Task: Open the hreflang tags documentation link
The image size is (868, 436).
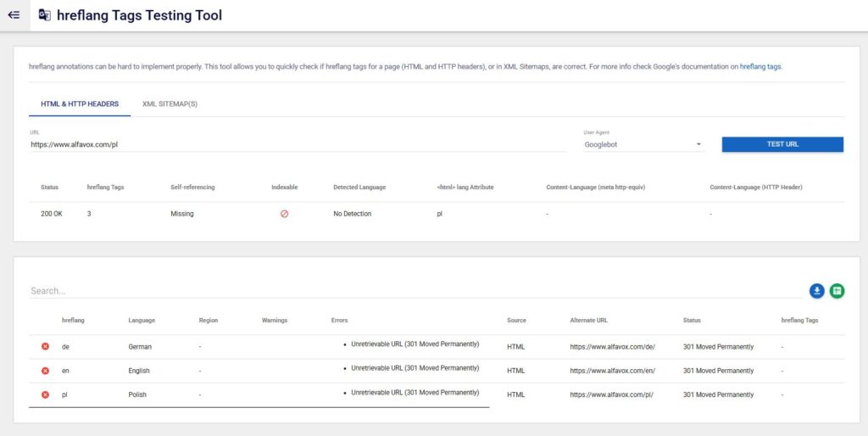Action: coord(760,66)
